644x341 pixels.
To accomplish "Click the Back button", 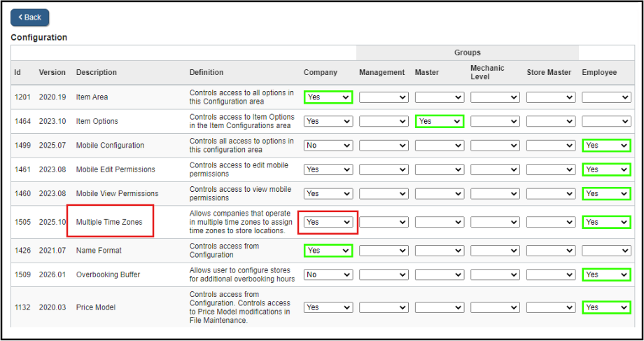I will click(29, 18).
